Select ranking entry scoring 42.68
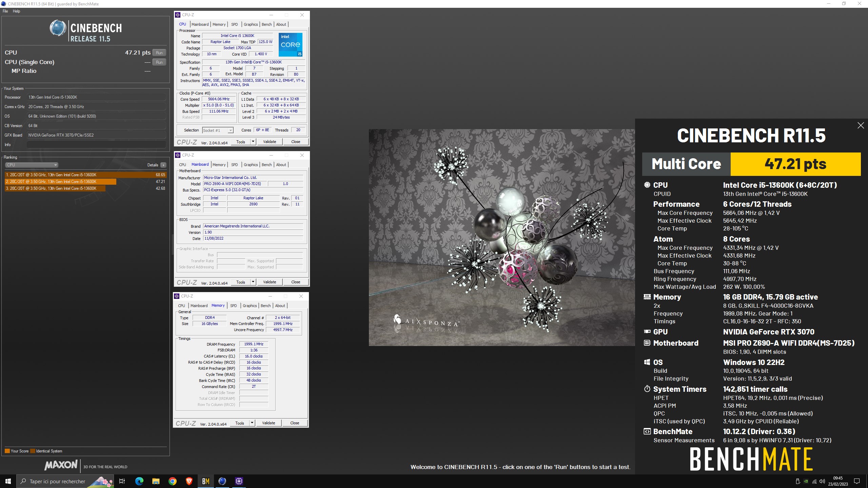Screen dimensions: 868x488 (x=86, y=188)
